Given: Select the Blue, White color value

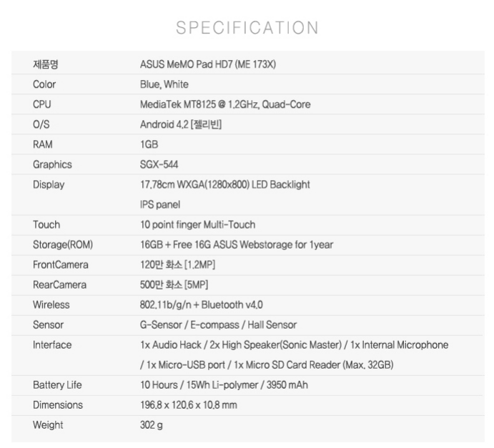Looking at the screenshot, I should [164, 84].
